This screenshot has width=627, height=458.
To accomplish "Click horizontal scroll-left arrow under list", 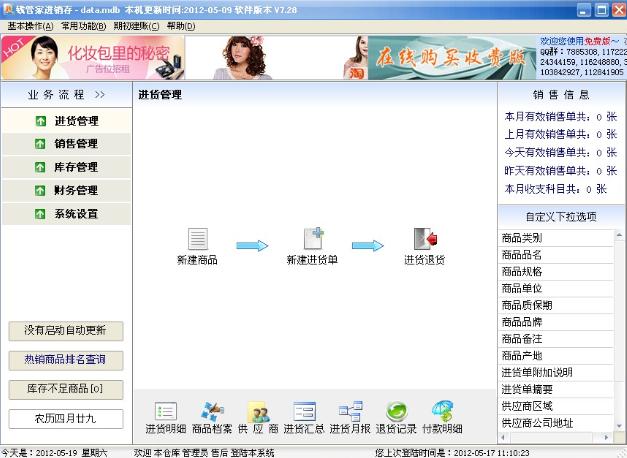I will [504, 437].
